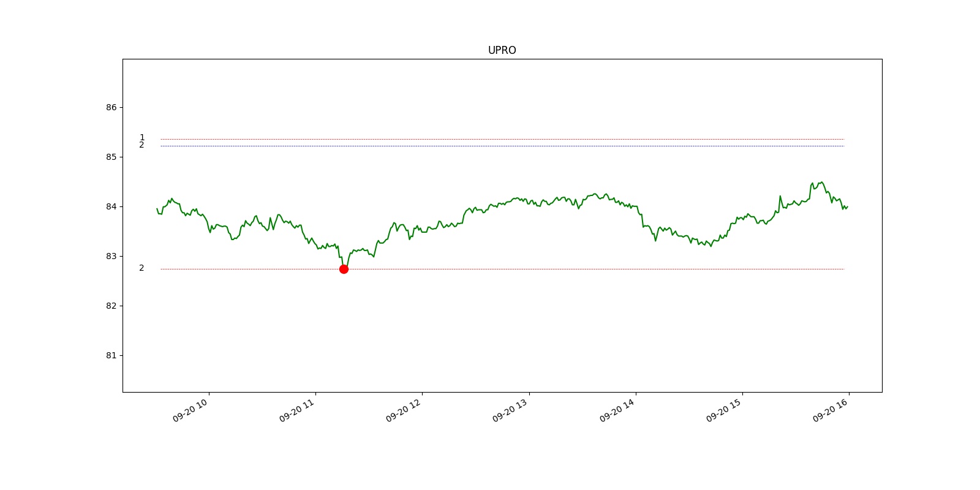Click the y-axis label 86
Image resolution: width=980 pixels, height=490 pixels.
tap(111, 107)
